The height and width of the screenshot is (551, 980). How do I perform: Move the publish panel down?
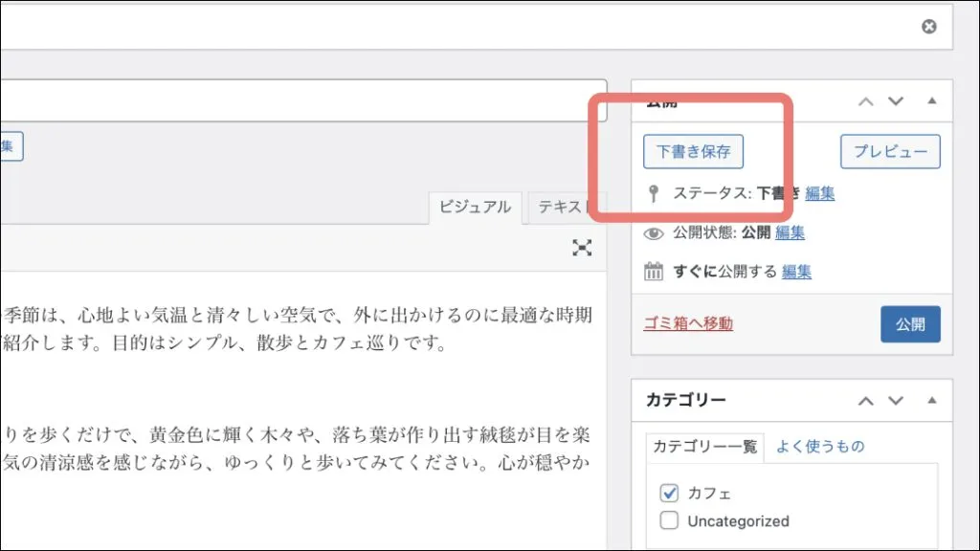click(x=896, y=101)
